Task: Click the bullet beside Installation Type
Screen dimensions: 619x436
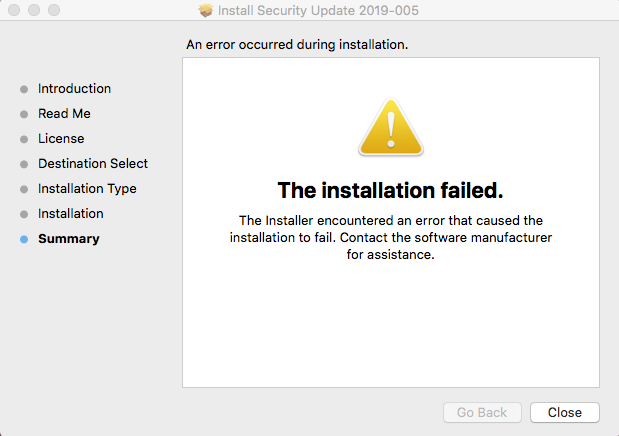Action: tap(24, 189)
